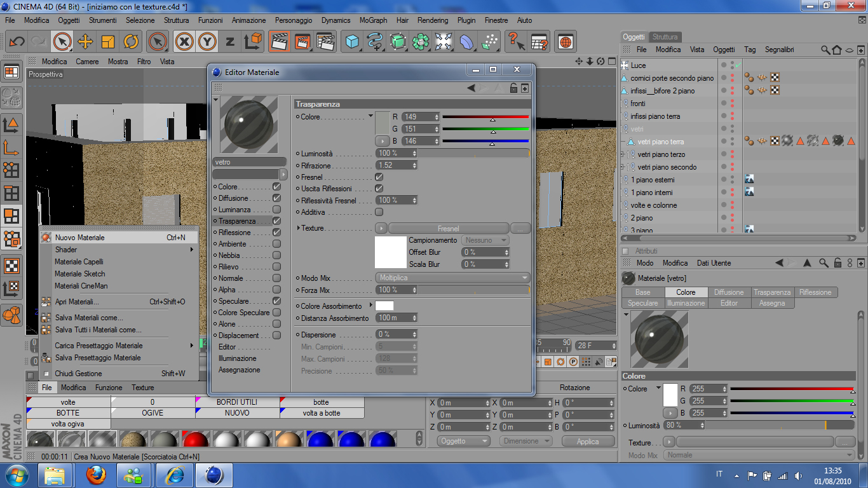Open the MoGraph menu
Screen dimensions: 868x488
(x=373, y=20)
